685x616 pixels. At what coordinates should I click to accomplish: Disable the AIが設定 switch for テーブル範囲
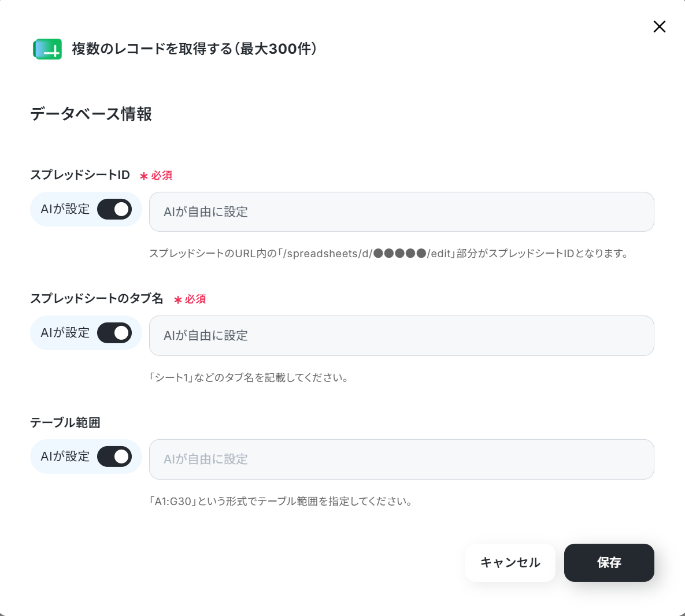pos(114,457)
